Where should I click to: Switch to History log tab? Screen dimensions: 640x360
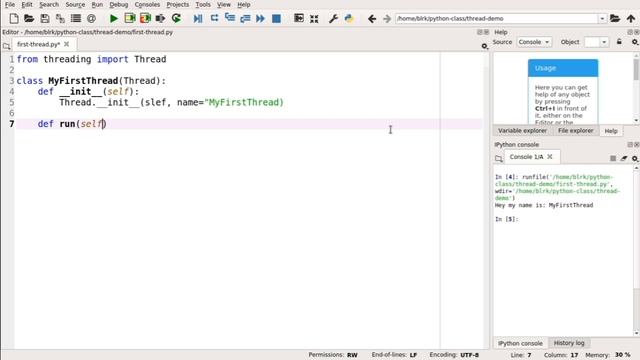click(x=569, y=343)
